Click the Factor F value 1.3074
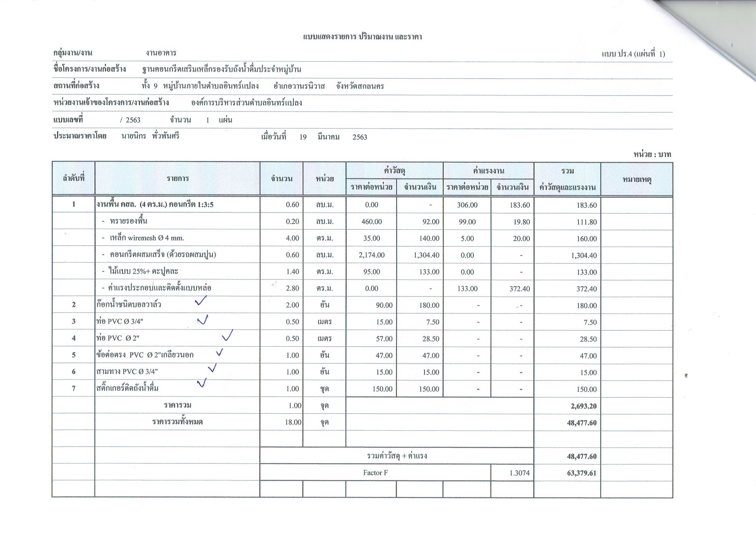Image resolution: width=756 pixels, height=533 pixels. [x=519, y=473]
